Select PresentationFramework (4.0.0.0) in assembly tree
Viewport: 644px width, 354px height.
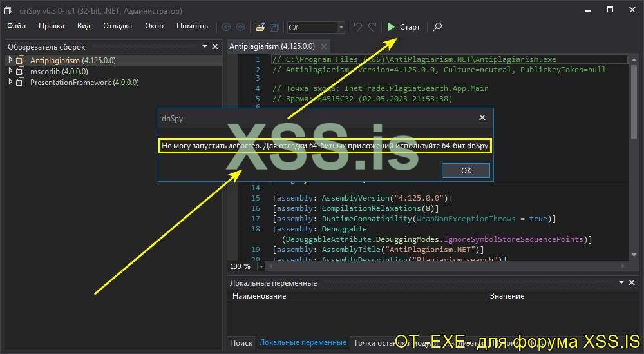click(84, 83)
